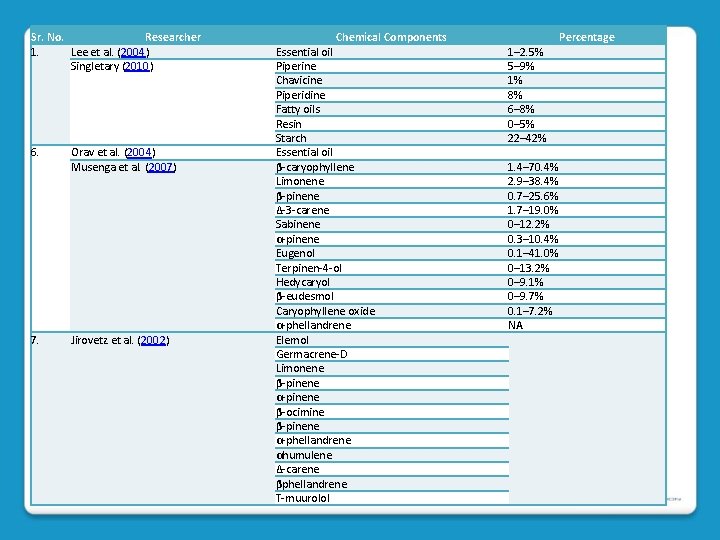Select the 'Piperidine' component cell
The height and width of the screenshot is (540, 720).
(x=391, y=95)
